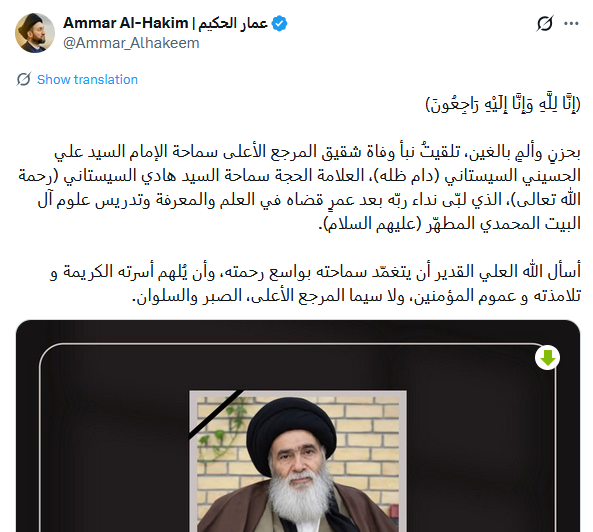Click the black mourning ribbon on portrait
This screenshot has height=532, width=593.
216,414
